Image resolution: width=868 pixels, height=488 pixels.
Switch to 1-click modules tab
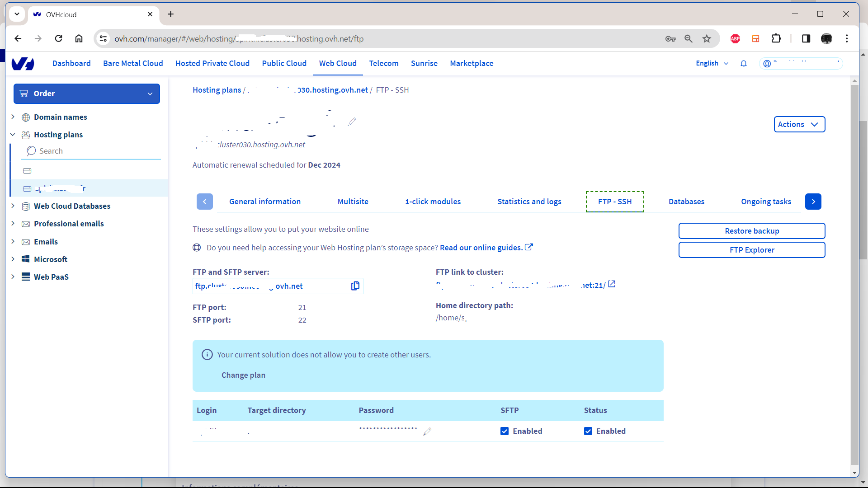tap(433, 202)
